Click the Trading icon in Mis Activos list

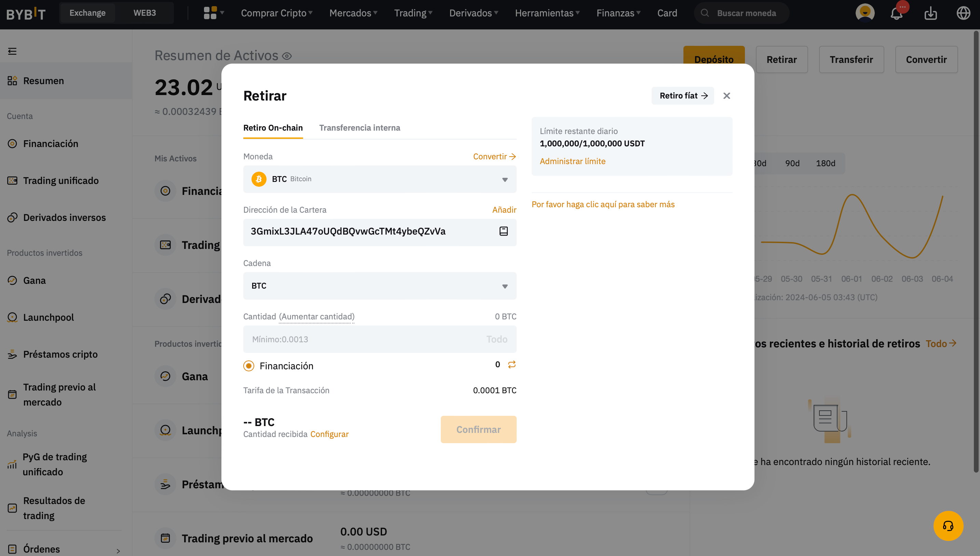coord(165,245)
